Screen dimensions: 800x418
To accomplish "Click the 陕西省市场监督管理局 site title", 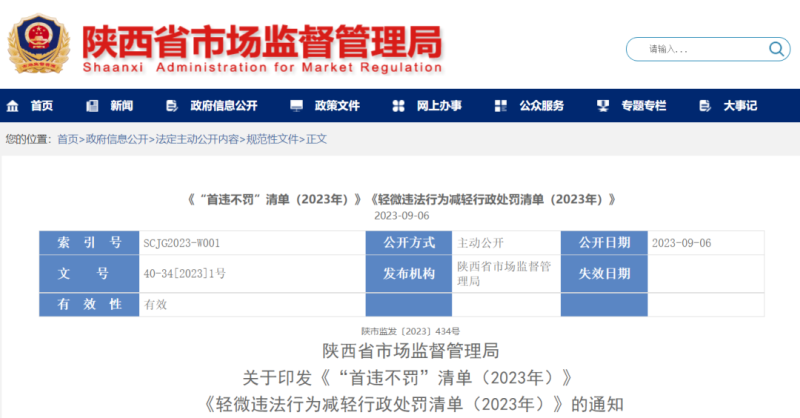I will [262, 40].
